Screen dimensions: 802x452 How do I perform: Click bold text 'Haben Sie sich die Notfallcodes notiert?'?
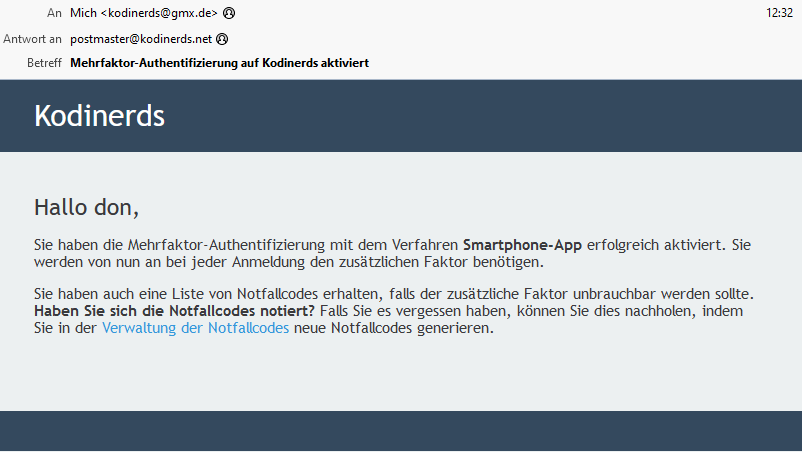pyautogui.click(x=174, y=311)
